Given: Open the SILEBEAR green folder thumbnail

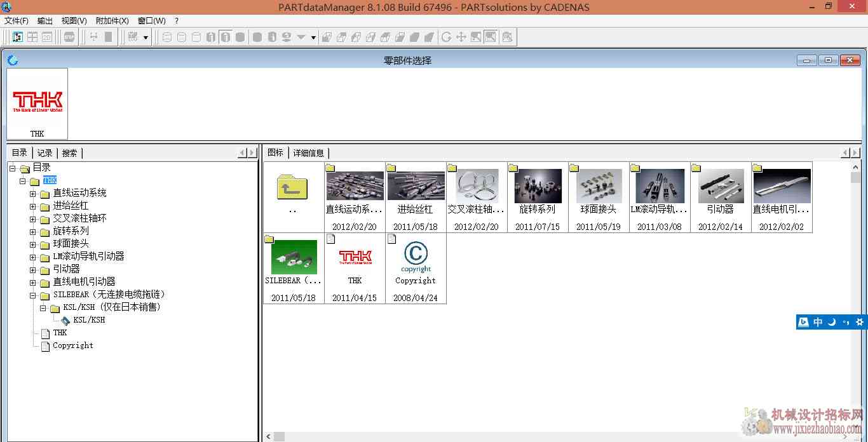Looking at the screenshot, I should [294, 268].
